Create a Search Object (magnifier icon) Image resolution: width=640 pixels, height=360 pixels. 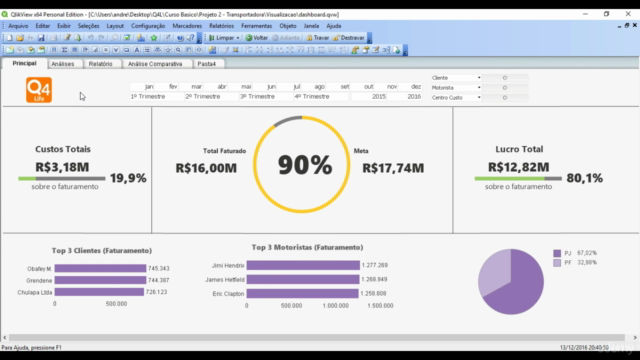(x=178, y=50)
